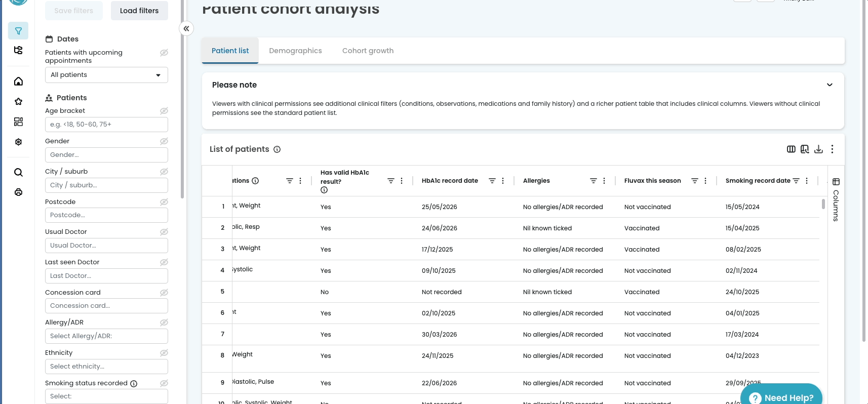Click info icon under Has valid HbA1c
The image size is (868, 404).
[324, 190]
